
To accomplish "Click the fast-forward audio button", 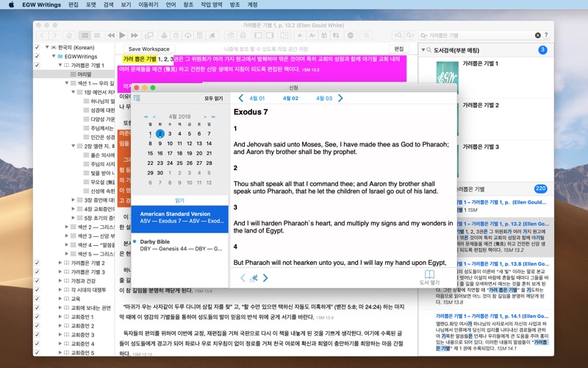I will click(x=135, y=35).
